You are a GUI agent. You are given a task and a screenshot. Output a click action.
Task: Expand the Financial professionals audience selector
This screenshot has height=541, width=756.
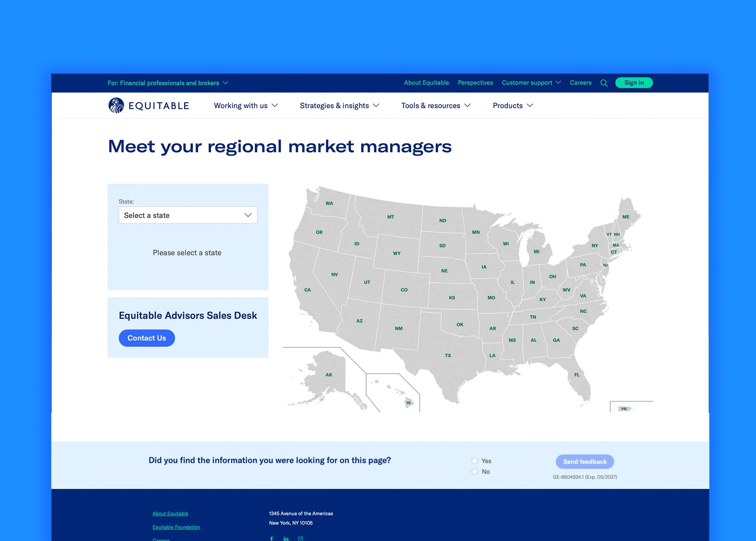coord(168,83)
